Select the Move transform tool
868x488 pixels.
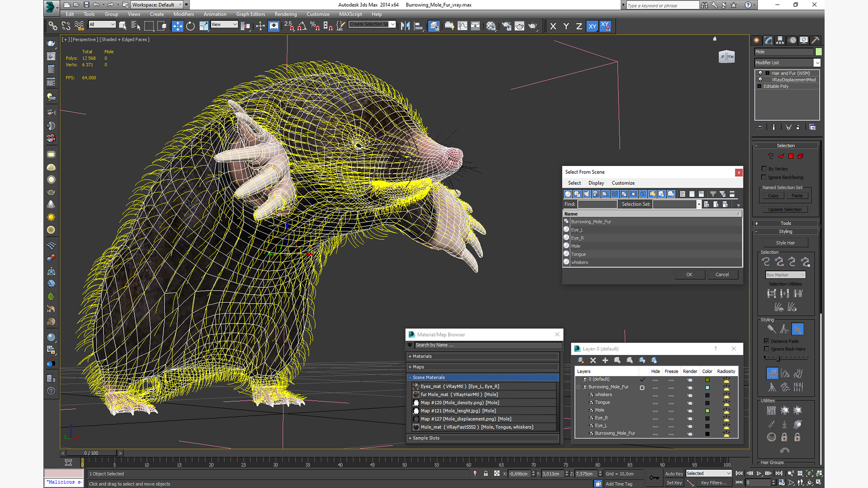point(177,26)
